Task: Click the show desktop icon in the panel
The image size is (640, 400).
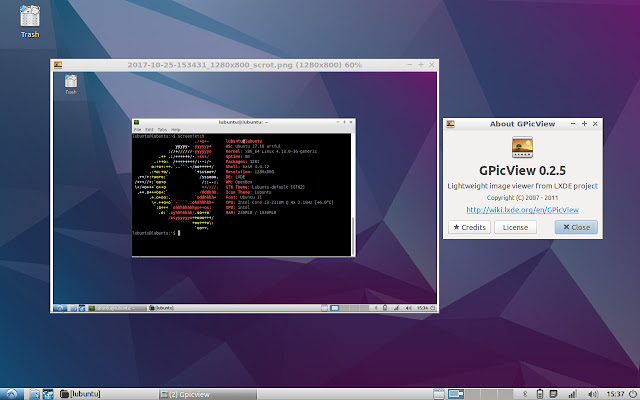Action: (x=438, y=394)
